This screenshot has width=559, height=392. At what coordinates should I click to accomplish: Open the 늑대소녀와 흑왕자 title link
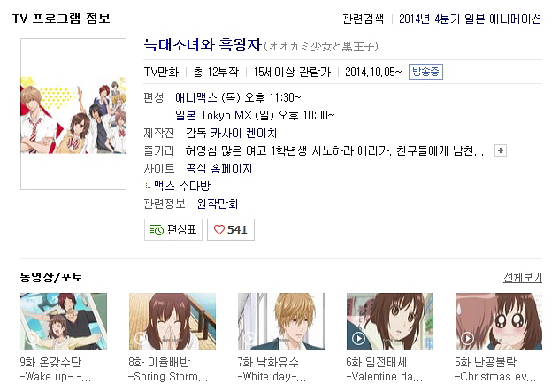point(203,45)
